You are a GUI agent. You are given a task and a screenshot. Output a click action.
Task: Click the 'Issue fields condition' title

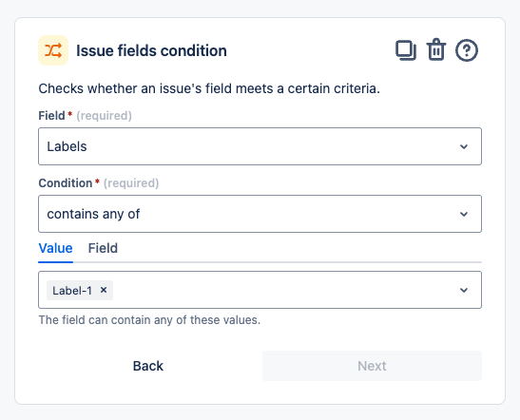[151, 50]
